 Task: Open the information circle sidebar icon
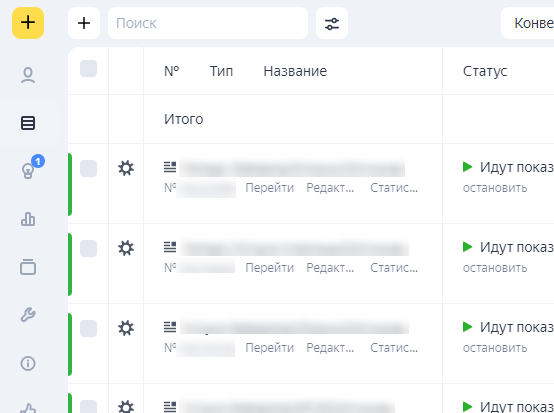click(28, 363)
